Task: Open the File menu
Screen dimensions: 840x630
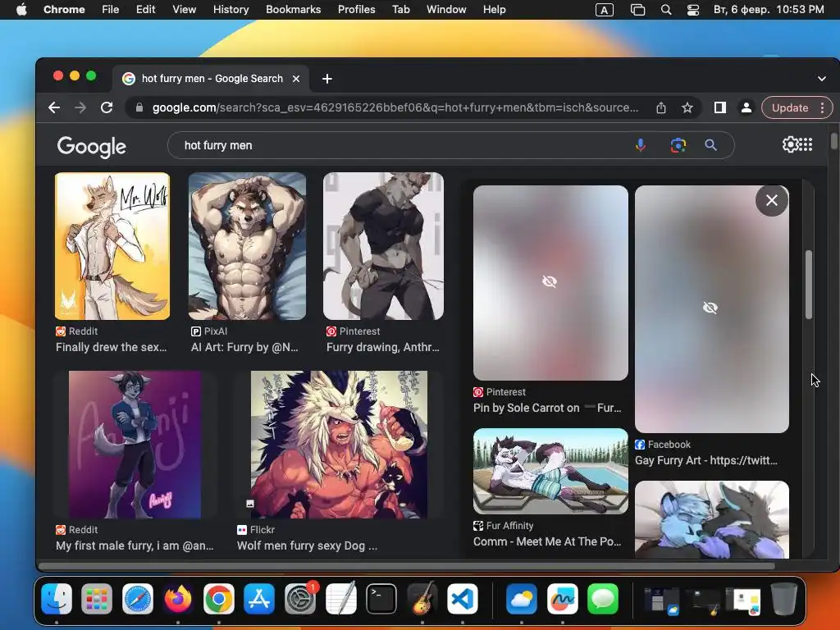Action: pos(111,10)
